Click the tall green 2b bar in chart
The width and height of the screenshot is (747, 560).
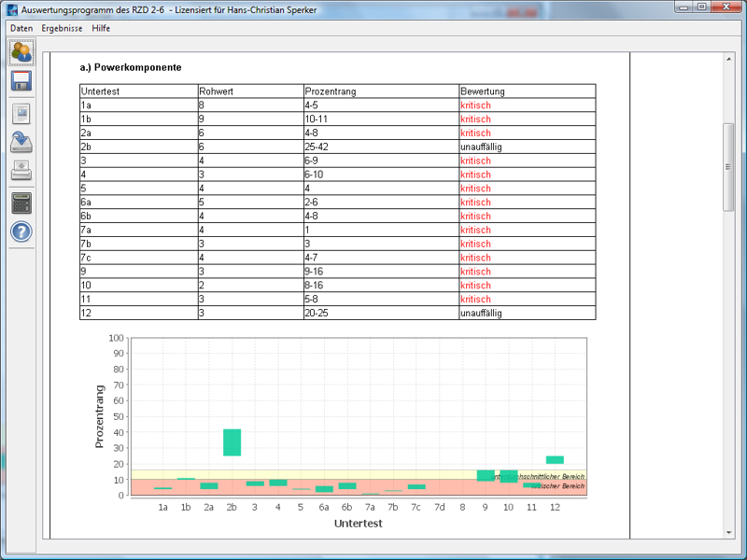232,442
